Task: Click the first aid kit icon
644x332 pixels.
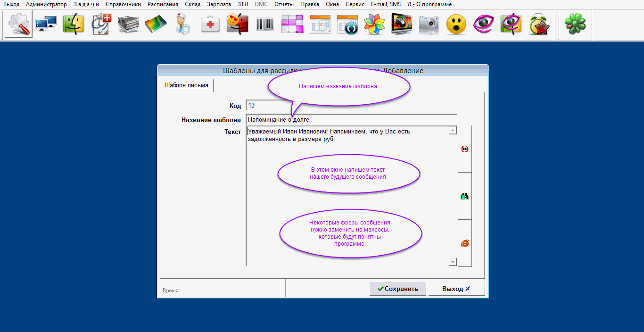Action: (x=210, y=24)
